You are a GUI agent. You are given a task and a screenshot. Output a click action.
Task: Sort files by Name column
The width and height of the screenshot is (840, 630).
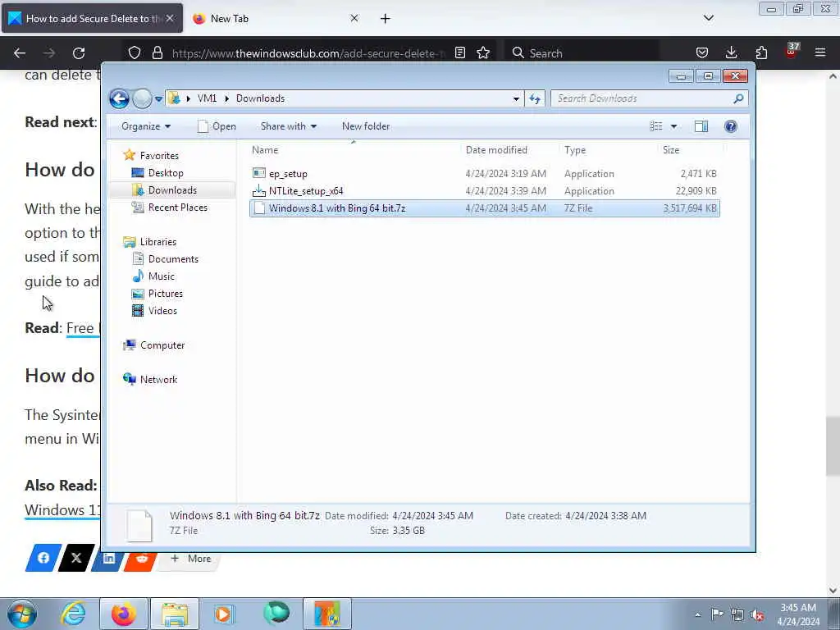[x=265, y=150]
